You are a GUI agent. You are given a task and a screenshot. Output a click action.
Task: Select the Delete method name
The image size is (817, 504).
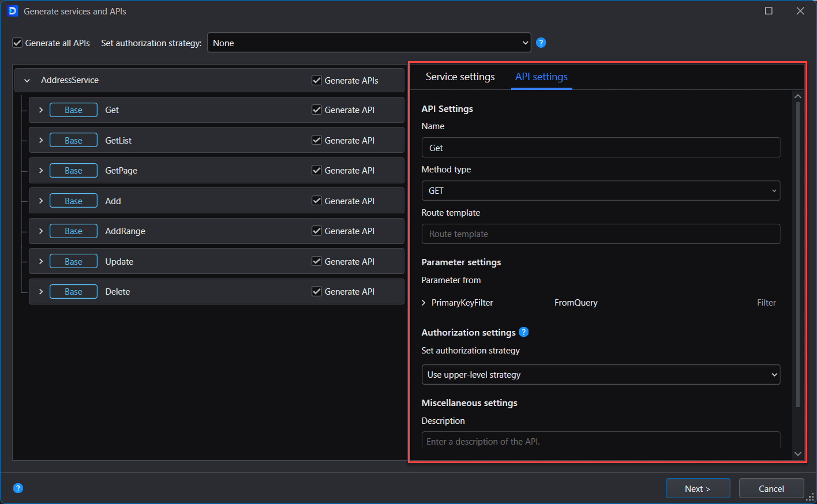118,291
